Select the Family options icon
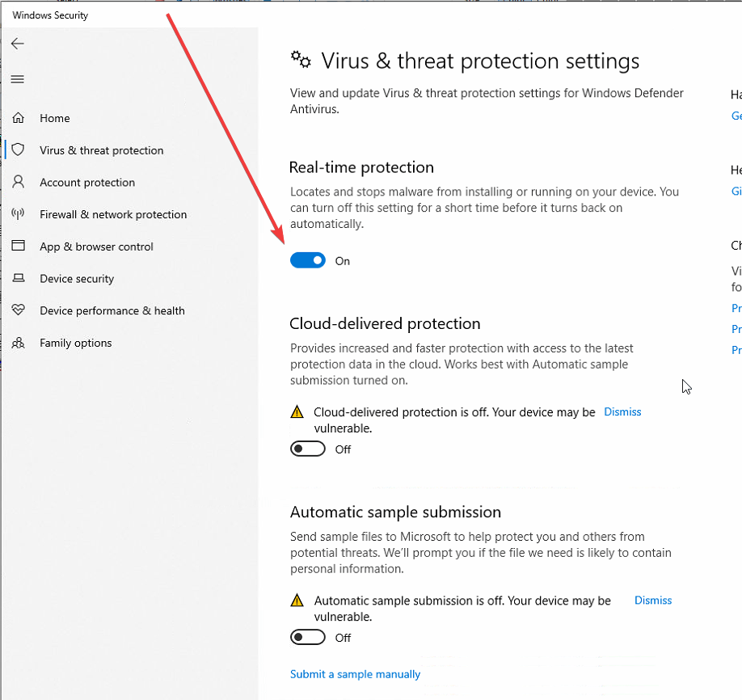This screenshot has height=700, width=742. point(18,343)
